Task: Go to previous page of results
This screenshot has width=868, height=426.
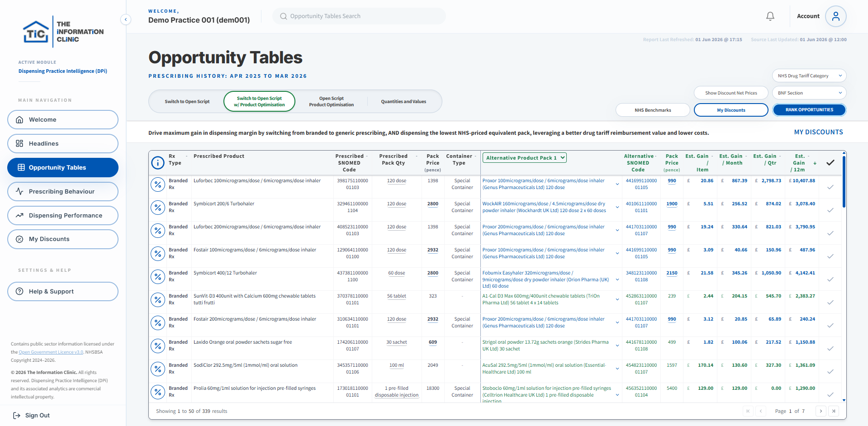Action: tap(761, 411)
